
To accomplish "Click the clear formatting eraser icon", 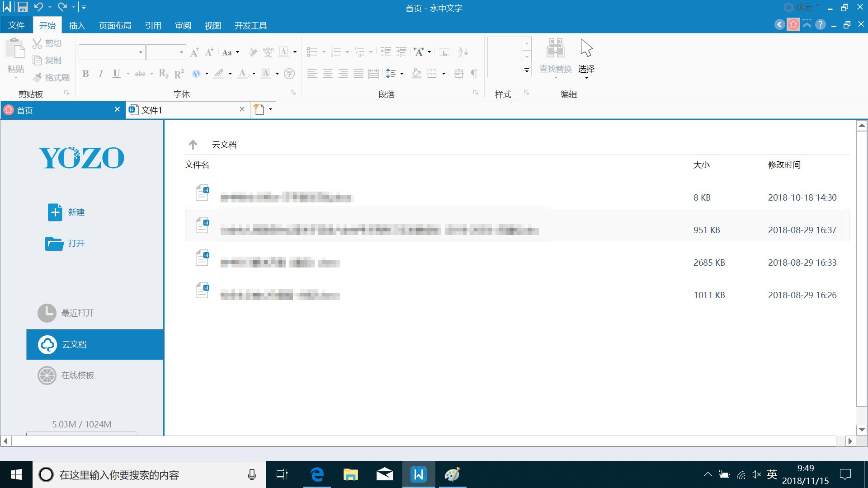I will (x=253, y=52).
